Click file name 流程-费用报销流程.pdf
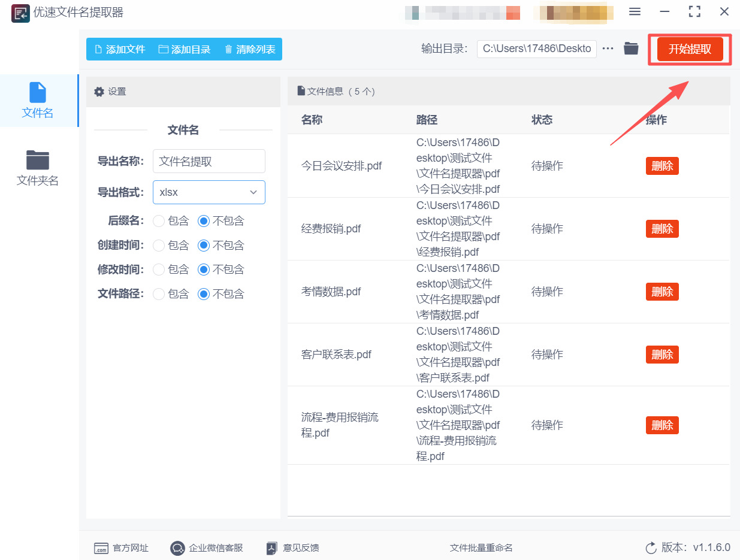This screenshot has height=560, width=740. [340, 425]
